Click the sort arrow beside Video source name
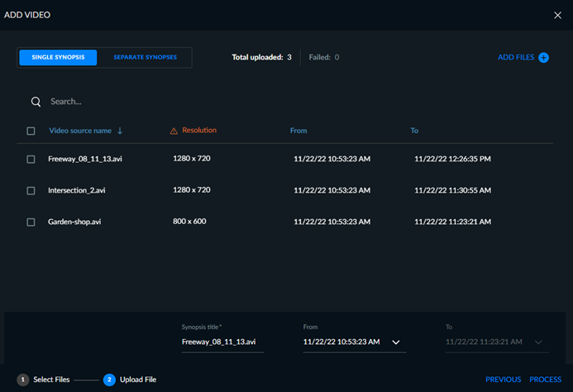Image resolution: width=573 pixels, height=392 pixels. pyautogui.click(x=120, y=131)
